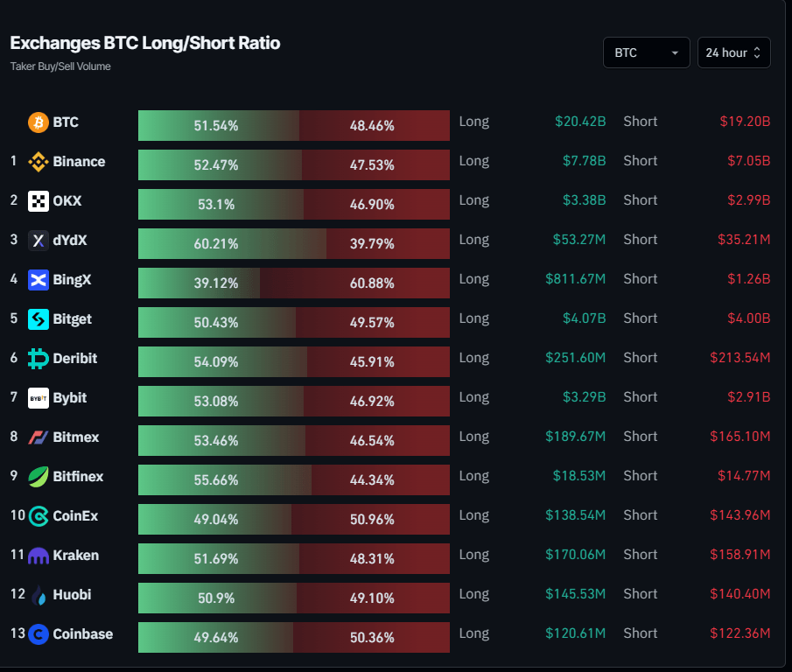The width and height of the screenshot is (792, 672).
Task: Click the Binance exchange logo icon
Action: pos(38,162)
